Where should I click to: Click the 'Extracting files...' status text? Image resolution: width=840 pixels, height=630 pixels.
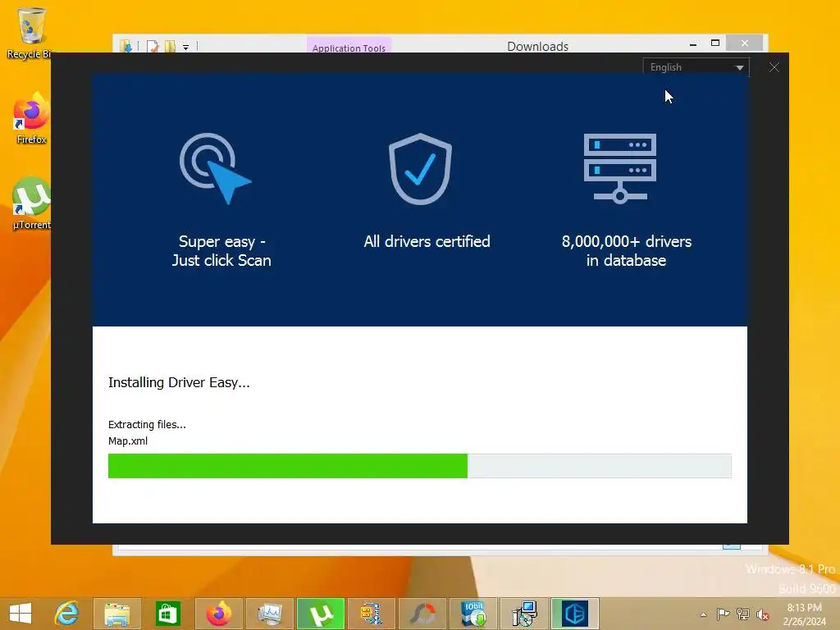(x=147, y=424)
